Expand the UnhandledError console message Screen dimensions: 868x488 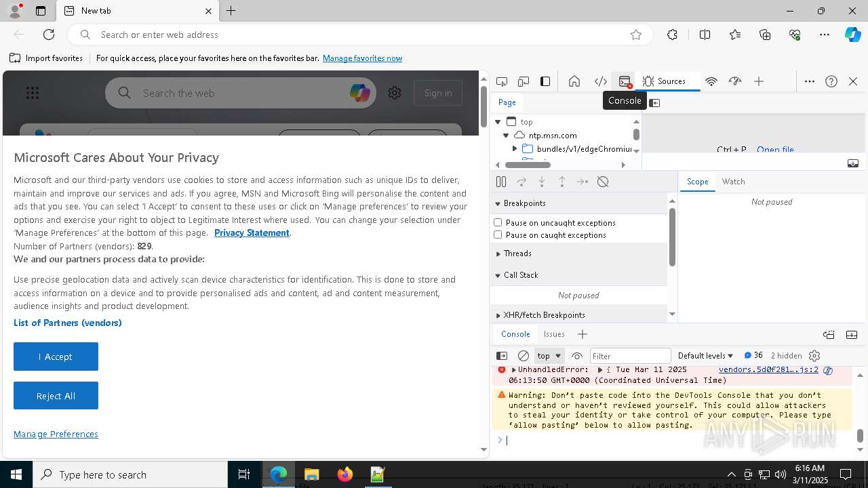point(513,370)
